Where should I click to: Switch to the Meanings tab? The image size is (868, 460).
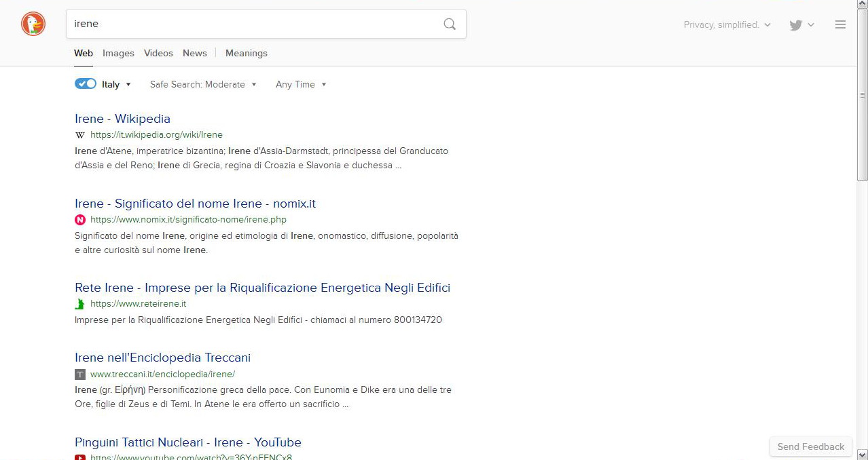247,53
